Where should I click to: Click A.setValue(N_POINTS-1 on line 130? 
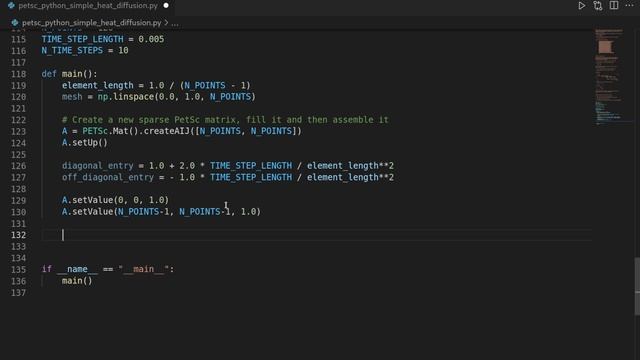click(x=115, y=212)
